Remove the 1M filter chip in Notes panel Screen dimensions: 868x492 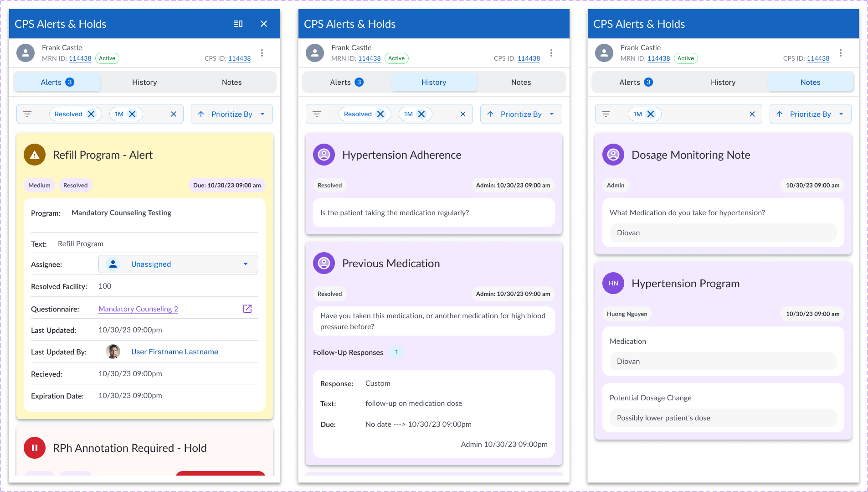[x=651, y=114]
